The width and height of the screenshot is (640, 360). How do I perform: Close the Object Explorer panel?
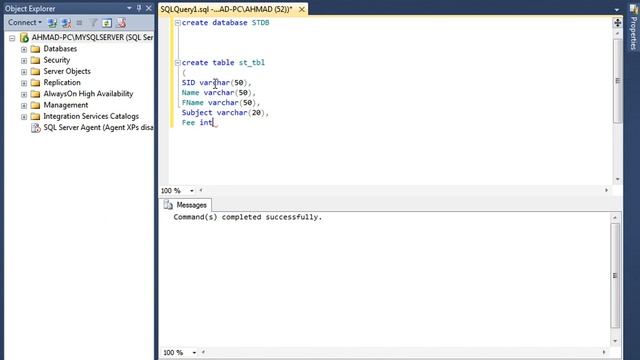pos(149,8)
